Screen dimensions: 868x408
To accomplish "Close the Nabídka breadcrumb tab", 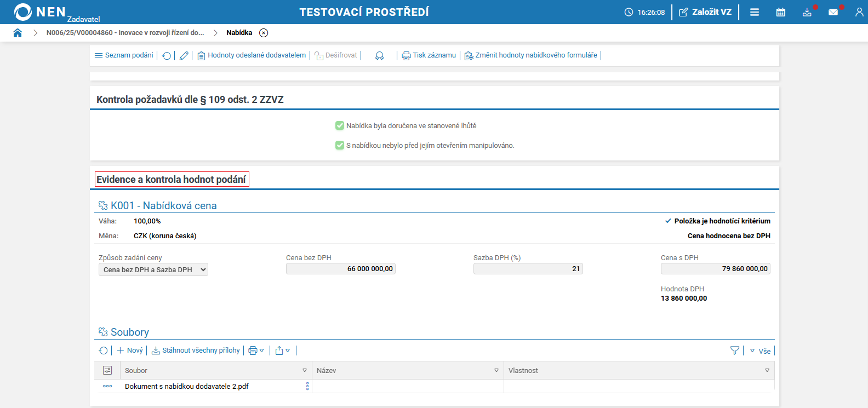I will (264, 33).
